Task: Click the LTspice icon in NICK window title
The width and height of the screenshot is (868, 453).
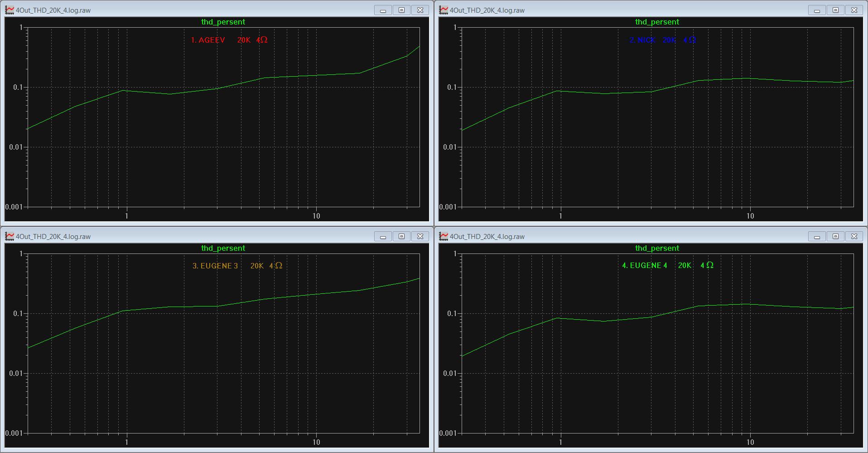Action: 444,10
